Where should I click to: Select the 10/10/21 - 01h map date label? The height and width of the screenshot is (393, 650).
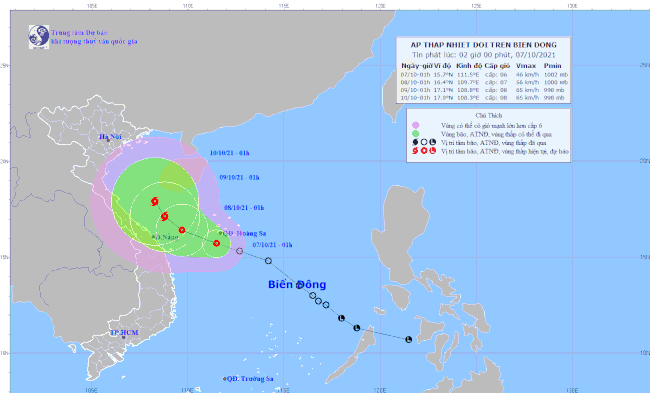(230, 153)
